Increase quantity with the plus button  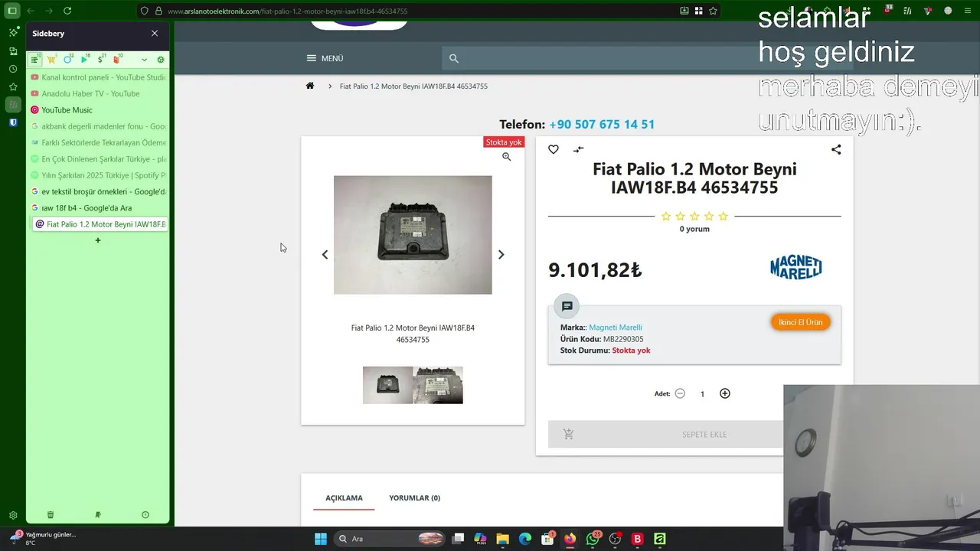725,393
